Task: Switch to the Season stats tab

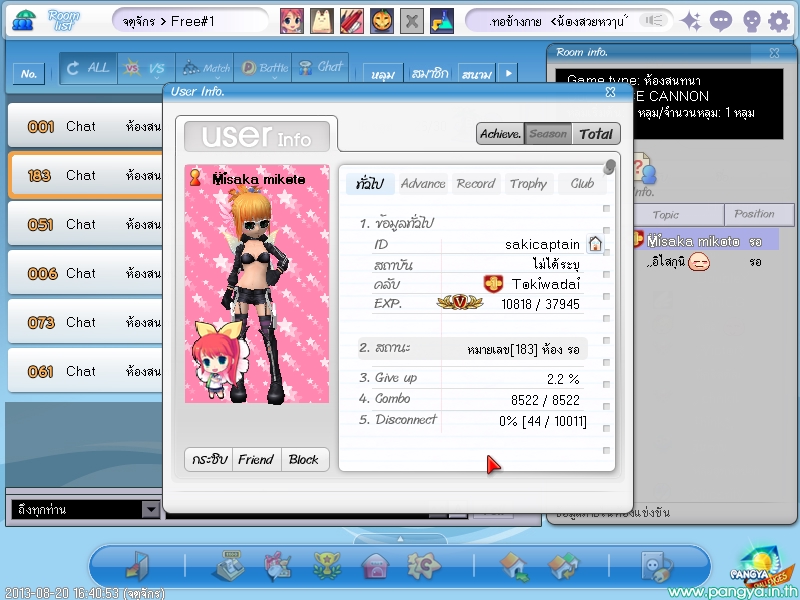Action: coord(548,134)
